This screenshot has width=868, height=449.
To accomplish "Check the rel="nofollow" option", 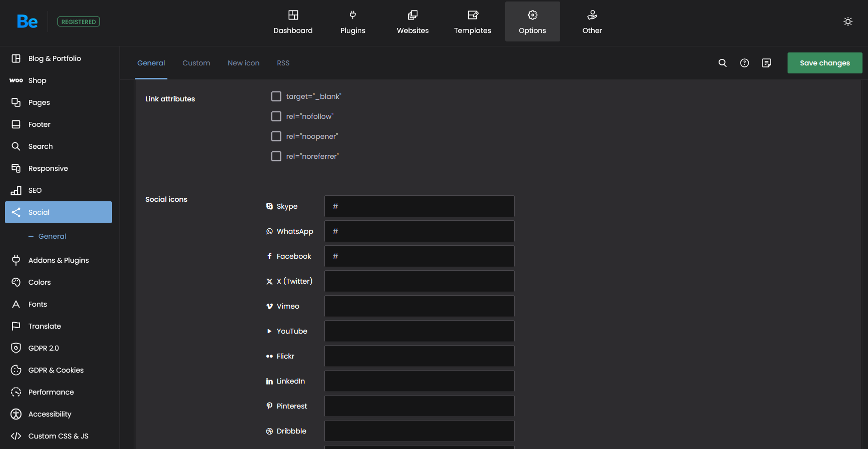I will [276, 116].
